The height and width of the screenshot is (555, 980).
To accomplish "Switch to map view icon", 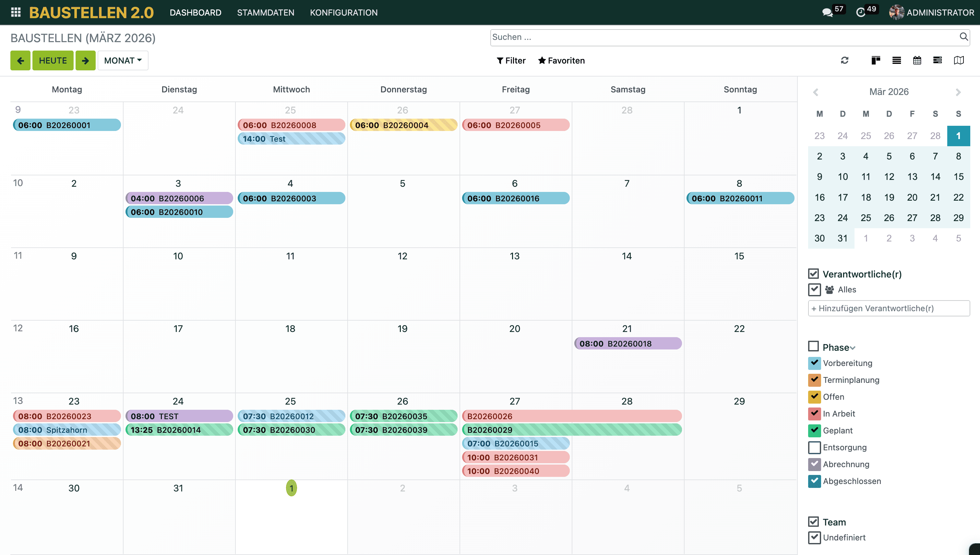I will (958, 60).
